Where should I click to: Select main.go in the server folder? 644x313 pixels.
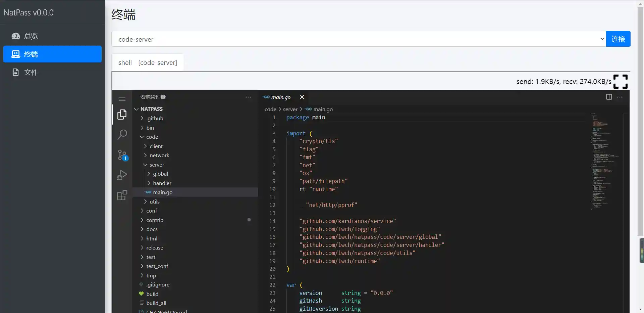tap(163, 192)
